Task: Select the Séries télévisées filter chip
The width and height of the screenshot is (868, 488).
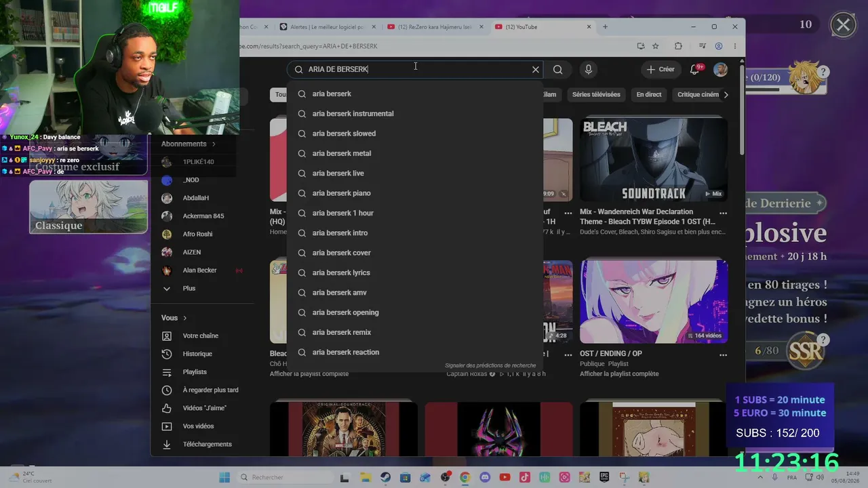Action: pos(596,95)
